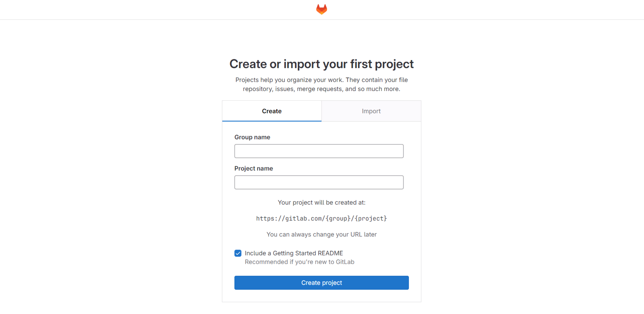This screenshot has height=314, width=644.
Task: Click the "Include a Getting Started README" label
Action: point(294,253)
